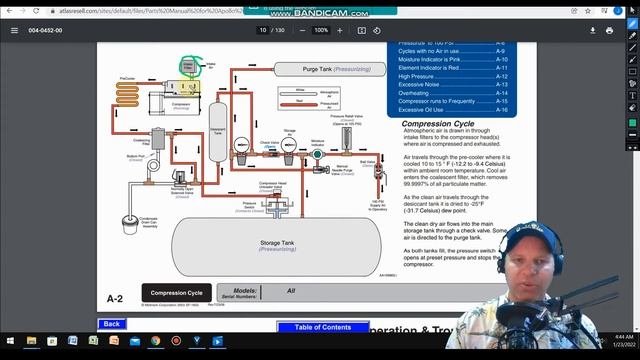Select the highlighter marker tool
The width and height of the screenshot is (640, 360).
[633, 36]
